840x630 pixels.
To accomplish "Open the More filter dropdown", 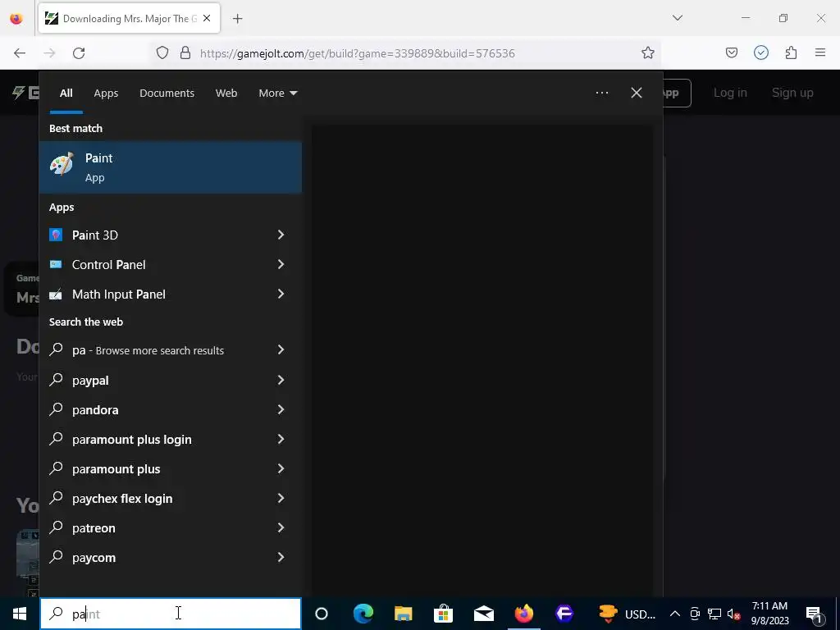I will pyautogui.click(x=277, y=93).
